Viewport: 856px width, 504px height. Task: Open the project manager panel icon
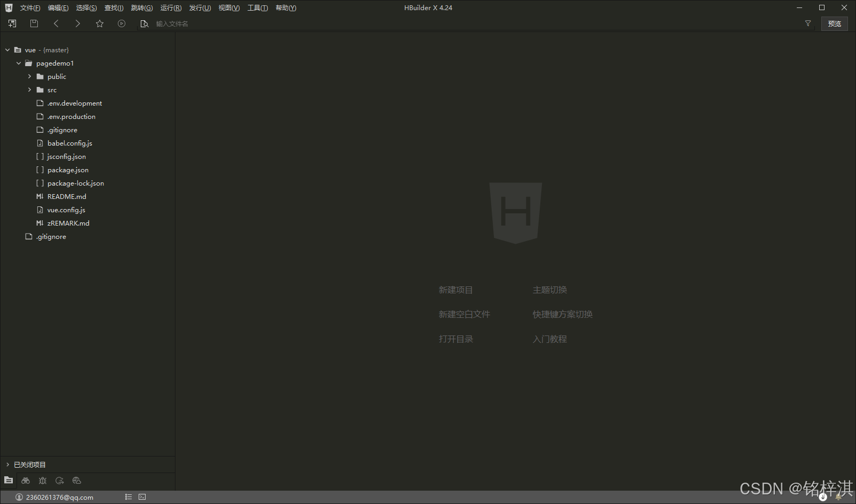(x=9, y=481)
